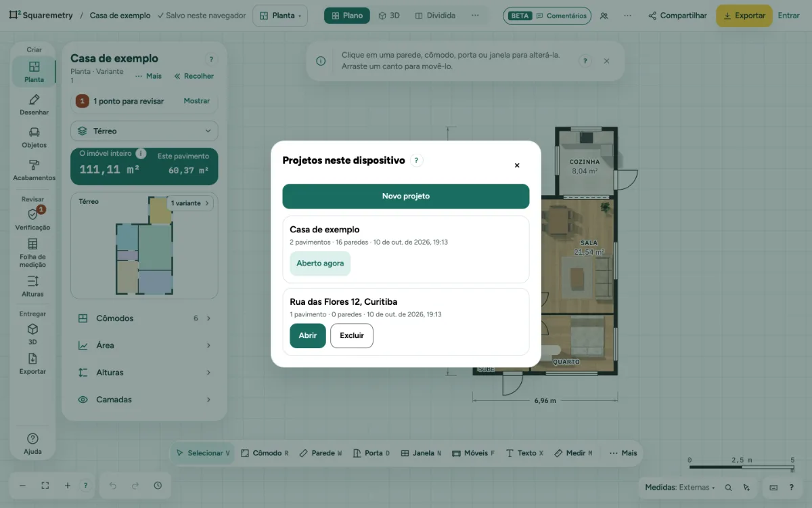Choose Porta door tool
This screenshot has width=812, height=508.
(371, 453)
